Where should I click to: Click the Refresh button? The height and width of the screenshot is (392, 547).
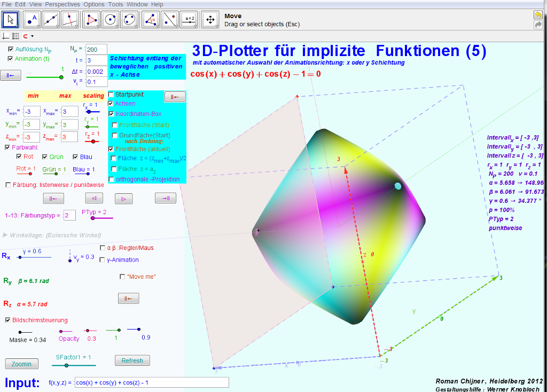click(132, 360)
